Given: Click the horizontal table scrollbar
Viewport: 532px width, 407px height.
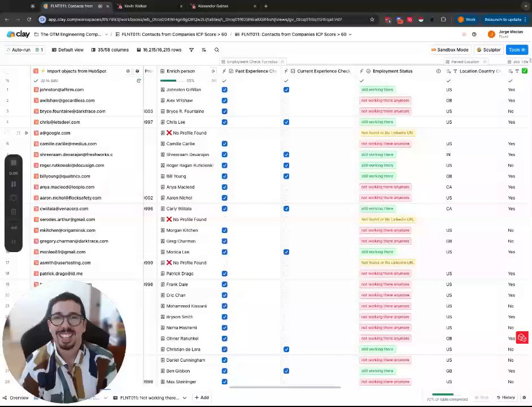Looking at the screenshot, I should point(285,387).
